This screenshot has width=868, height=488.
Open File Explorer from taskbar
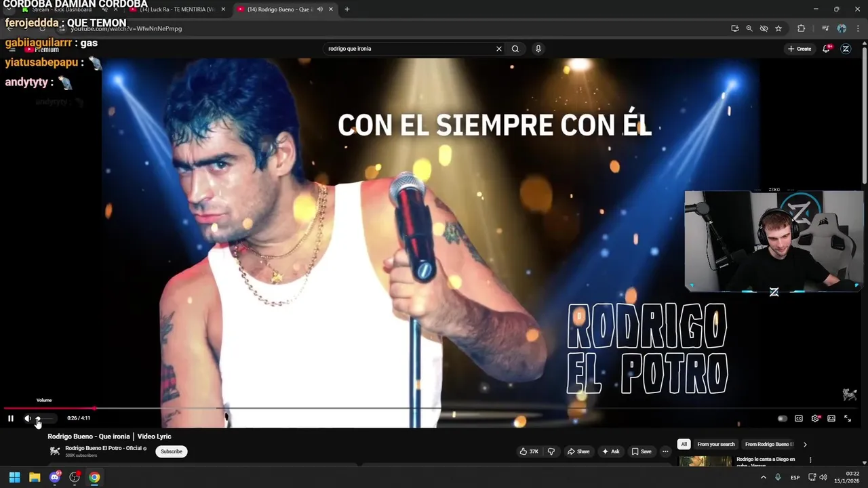[35, 477]
